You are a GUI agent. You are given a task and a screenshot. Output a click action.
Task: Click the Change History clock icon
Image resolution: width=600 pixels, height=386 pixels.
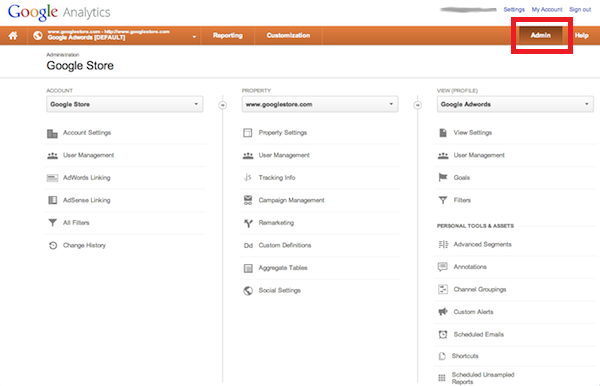tap(53, 245)
